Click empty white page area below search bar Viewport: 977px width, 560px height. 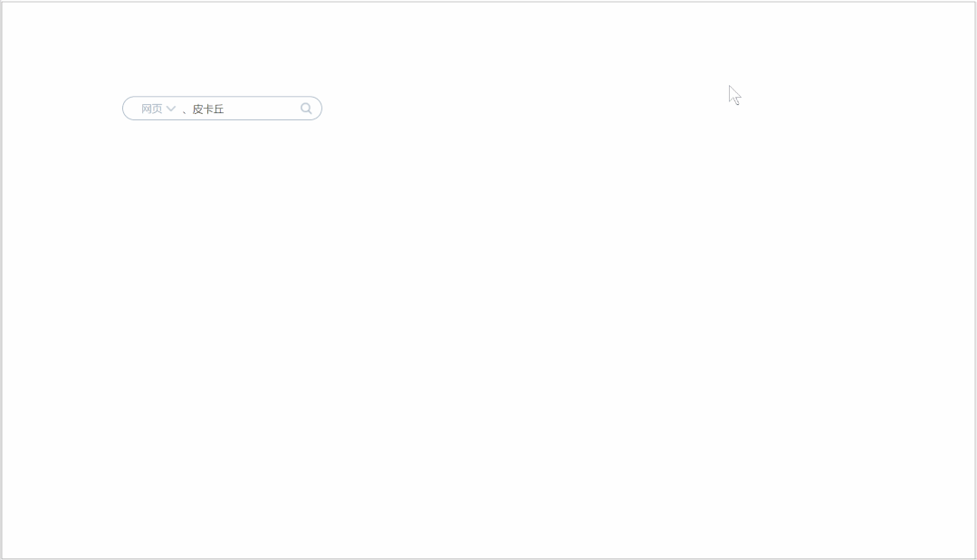point(489,336)
